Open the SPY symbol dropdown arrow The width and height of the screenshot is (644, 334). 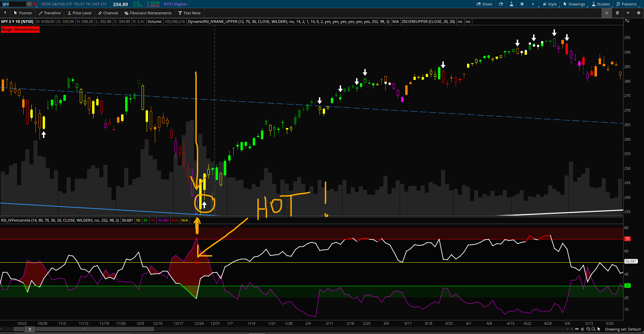tap(29, 4)
